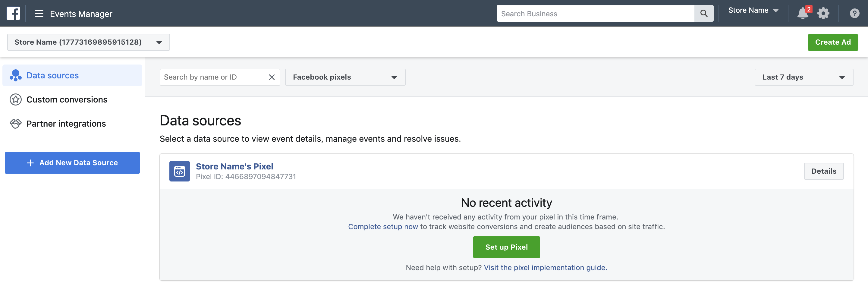The image size is (868, 287).
Task: Select Data sources in the sidebar
Action: (72, 75)
